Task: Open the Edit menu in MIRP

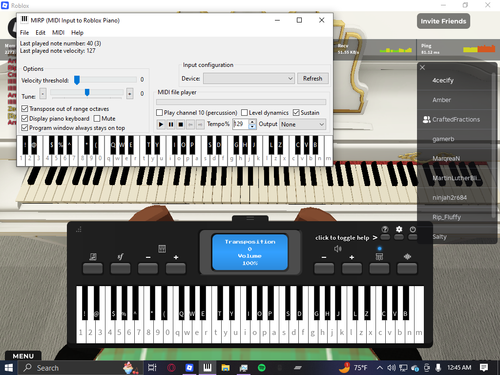Action: coord(40,33)
